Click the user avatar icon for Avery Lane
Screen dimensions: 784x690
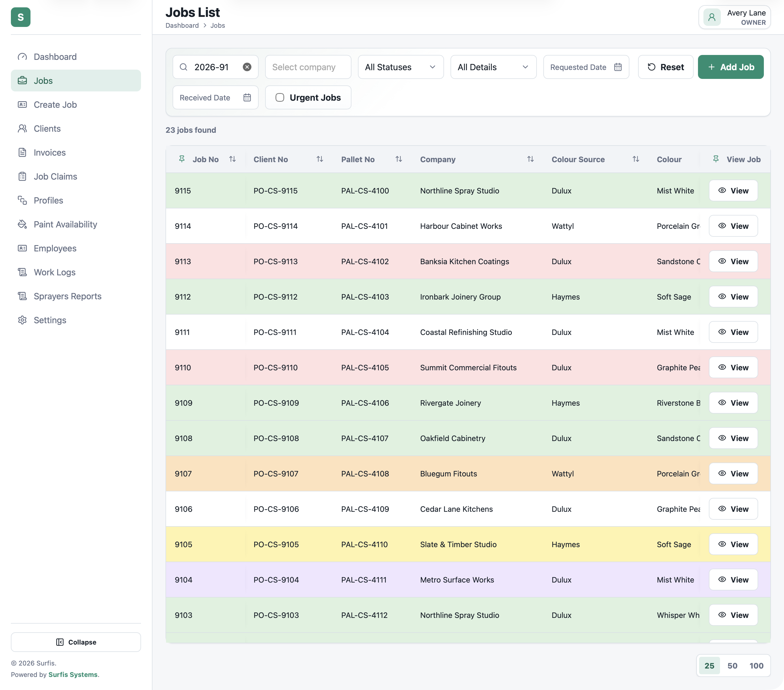712,17
